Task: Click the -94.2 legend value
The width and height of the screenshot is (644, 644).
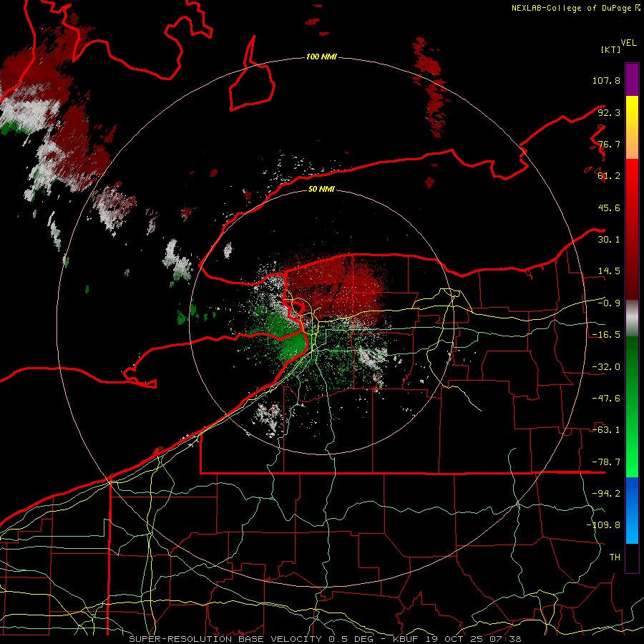Action: (606, 493)
